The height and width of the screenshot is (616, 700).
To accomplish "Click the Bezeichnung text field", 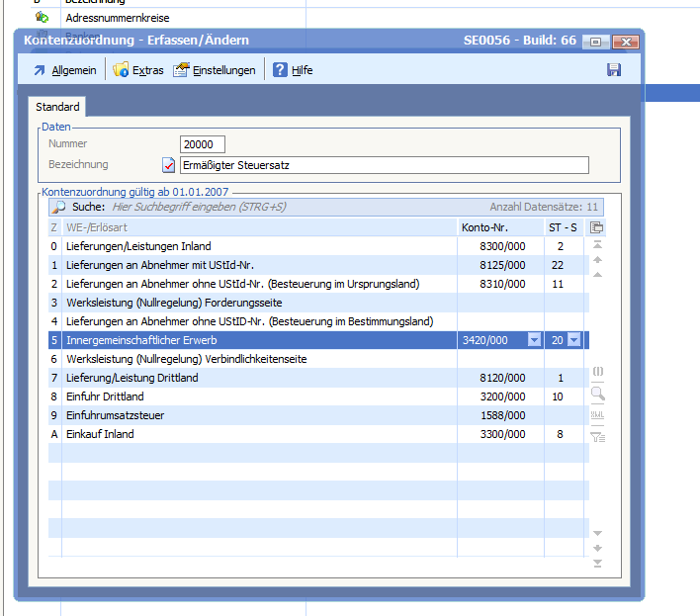I will (384, 165).
